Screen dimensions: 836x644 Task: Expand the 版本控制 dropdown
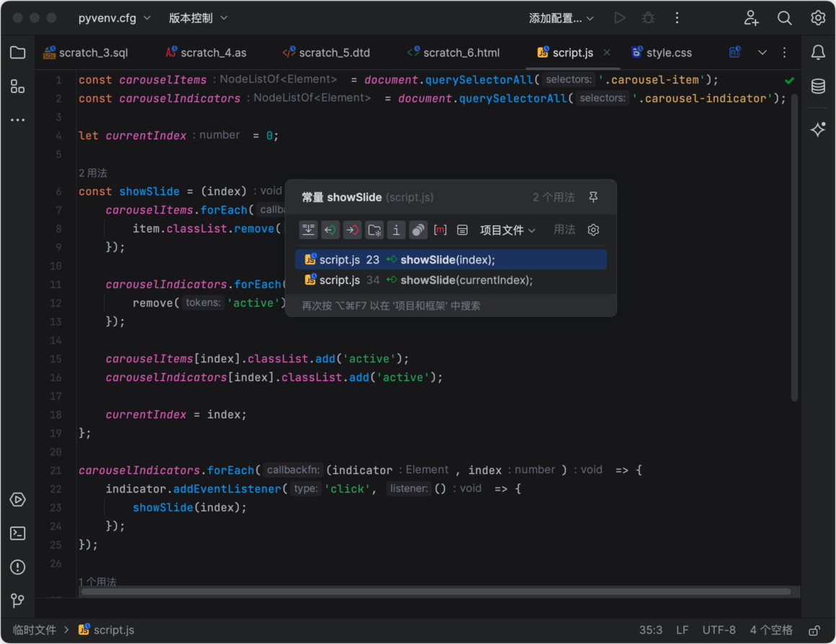[x=198, y=18]
